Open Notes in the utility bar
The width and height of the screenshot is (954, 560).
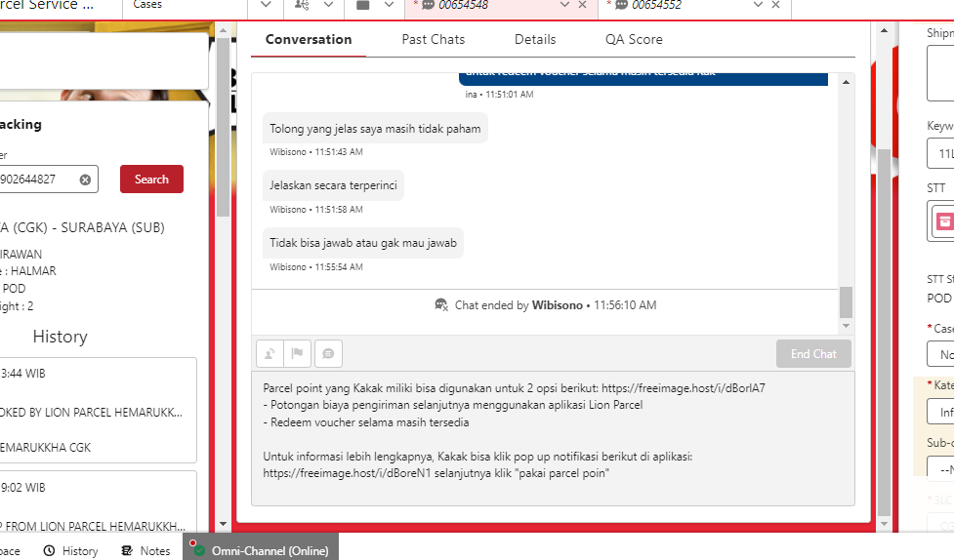(x=145, y=551)
